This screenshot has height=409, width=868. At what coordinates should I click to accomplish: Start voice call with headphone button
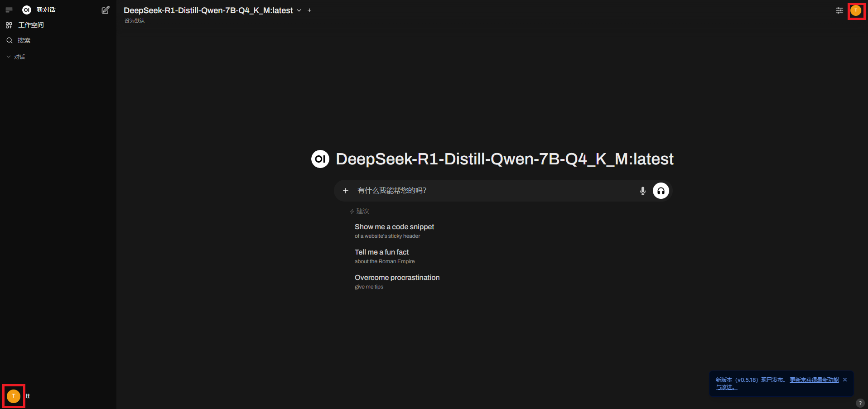click(661, 191)
